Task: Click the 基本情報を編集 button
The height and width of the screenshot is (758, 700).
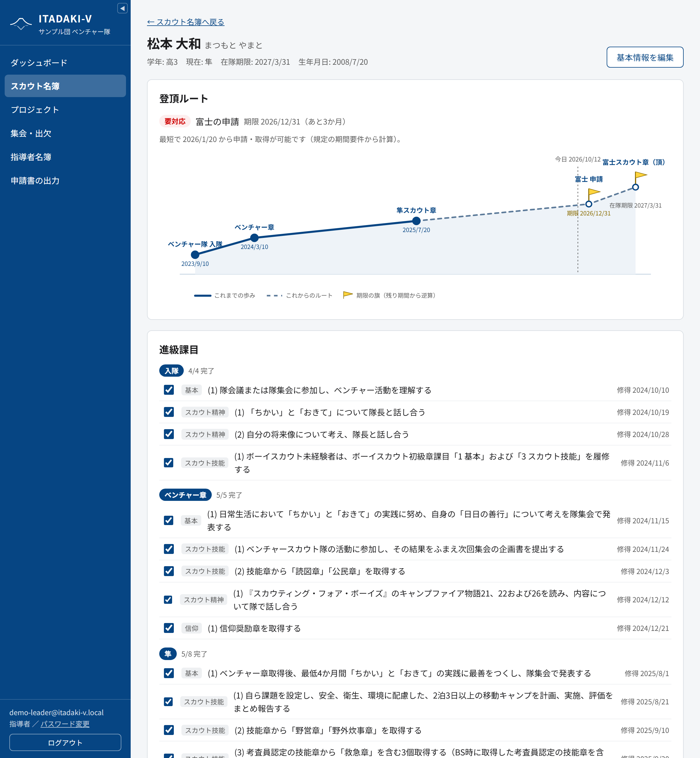Action: (645, 57)
